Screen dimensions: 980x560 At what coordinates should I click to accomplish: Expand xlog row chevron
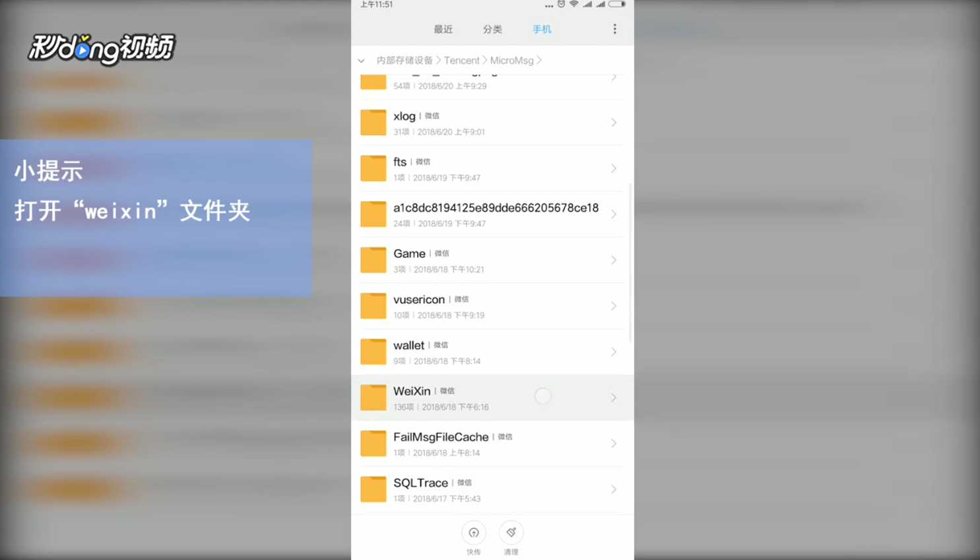614,123
